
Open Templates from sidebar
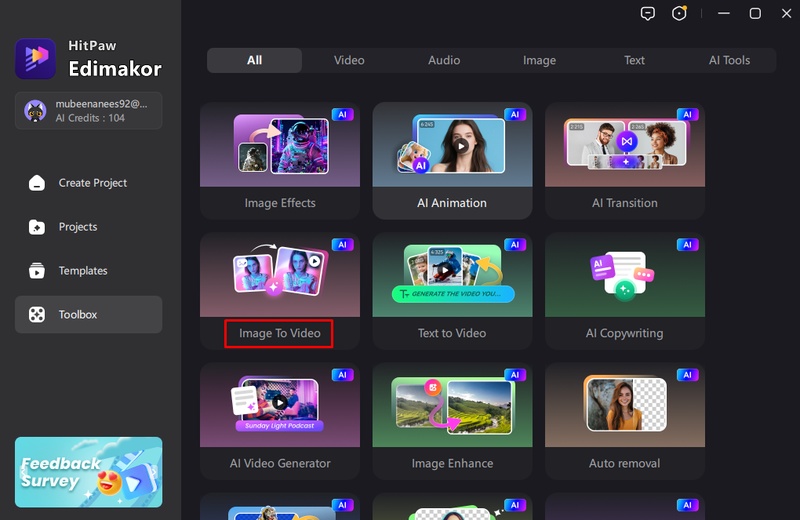pyautogui.click(x=89, y=270)
